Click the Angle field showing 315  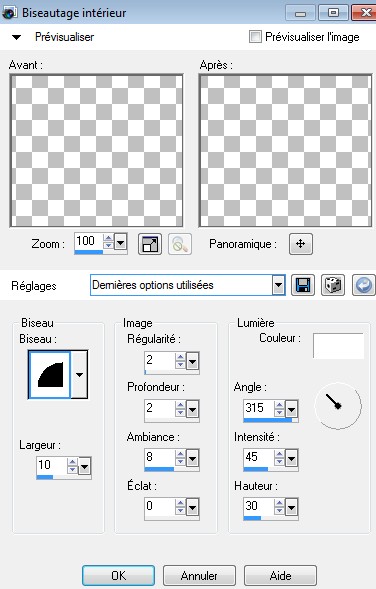coord(259,408)
